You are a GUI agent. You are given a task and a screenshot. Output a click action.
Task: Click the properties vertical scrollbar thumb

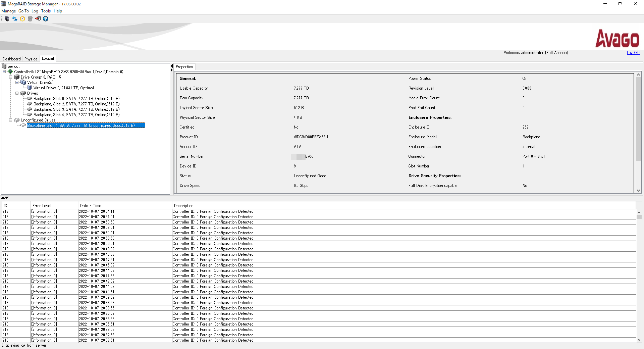[x=638, y=119]
